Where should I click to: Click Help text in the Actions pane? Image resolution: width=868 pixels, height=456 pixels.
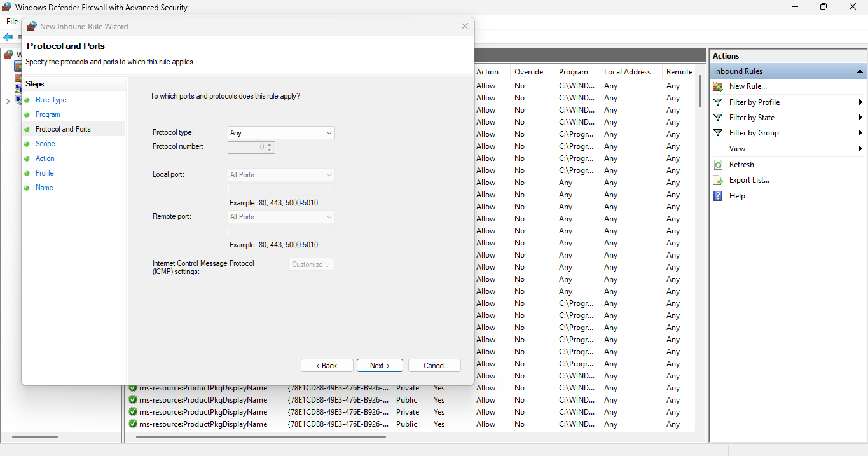point(737,196)
